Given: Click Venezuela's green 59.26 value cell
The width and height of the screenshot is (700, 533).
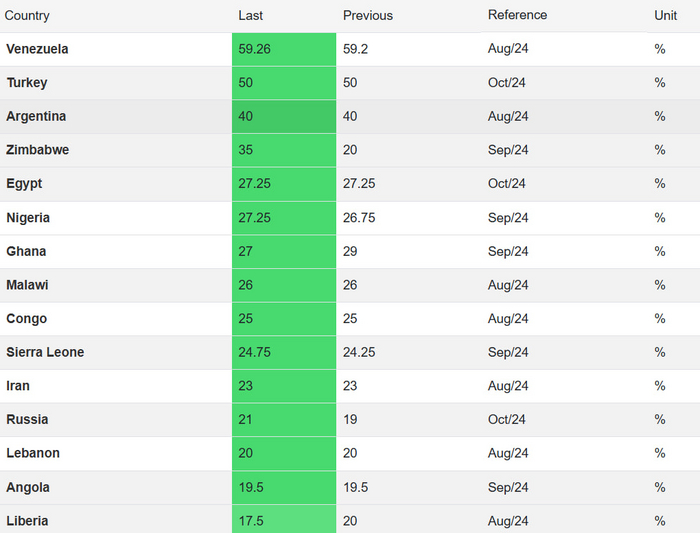Looking at the screenshot, I should (x=284, y=49).
